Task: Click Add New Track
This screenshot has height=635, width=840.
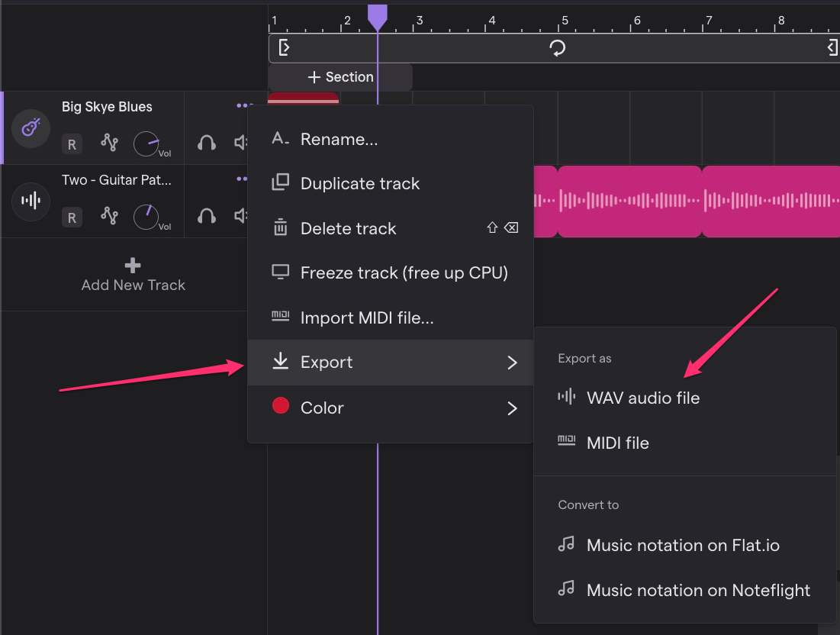Action: (x=133, y=276)
